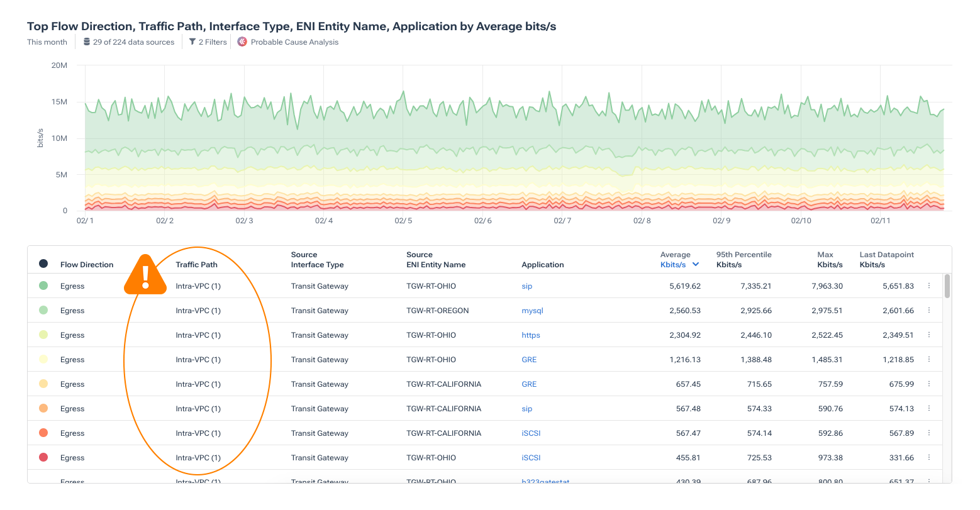Click 'TGW-RT-OREGON' entity name cell
Viewport: 980px width, 510px height.
(x=438, y=311)
